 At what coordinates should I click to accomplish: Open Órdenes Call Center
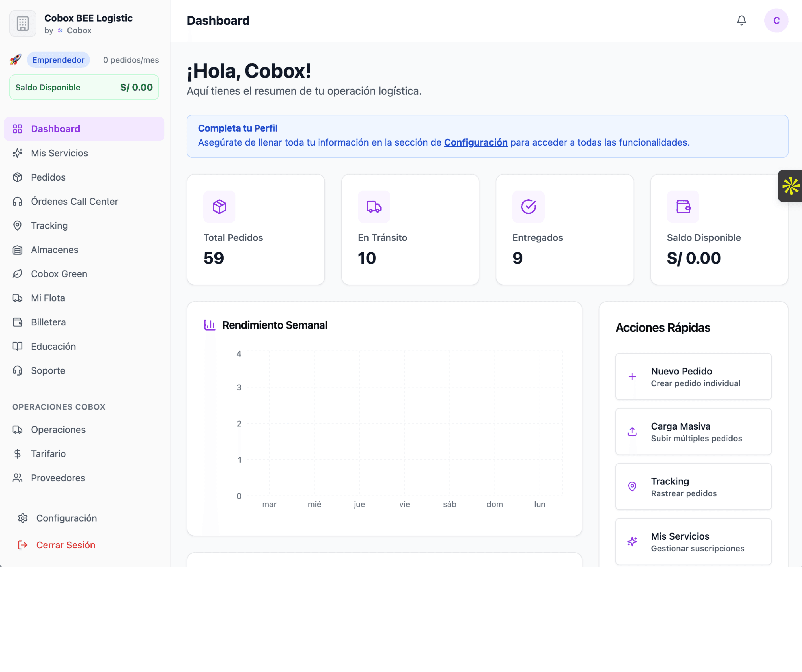coord(75,201)
